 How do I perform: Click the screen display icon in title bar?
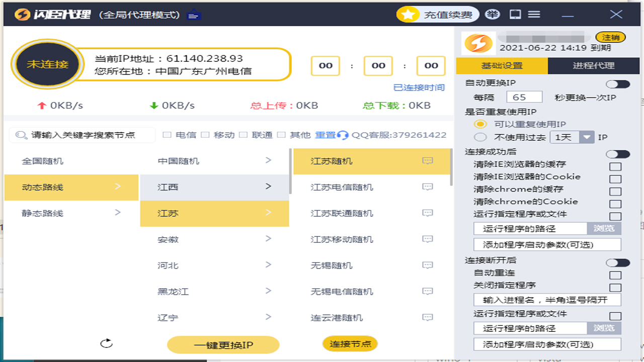[515, 15]
